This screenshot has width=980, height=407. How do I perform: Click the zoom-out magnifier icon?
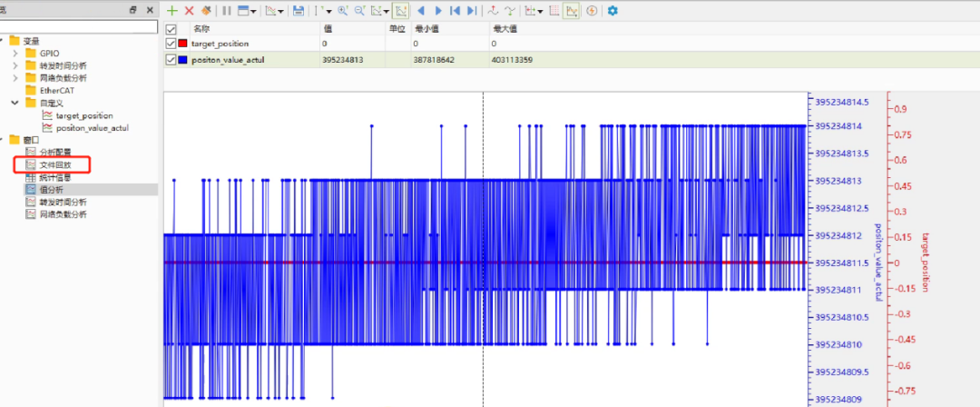click(359, 11)
